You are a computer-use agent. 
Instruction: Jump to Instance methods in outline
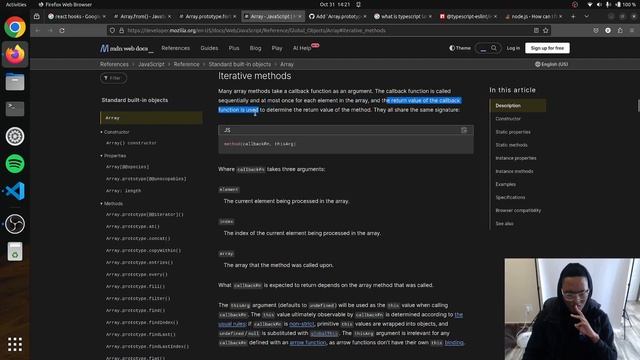pos(514,171)
